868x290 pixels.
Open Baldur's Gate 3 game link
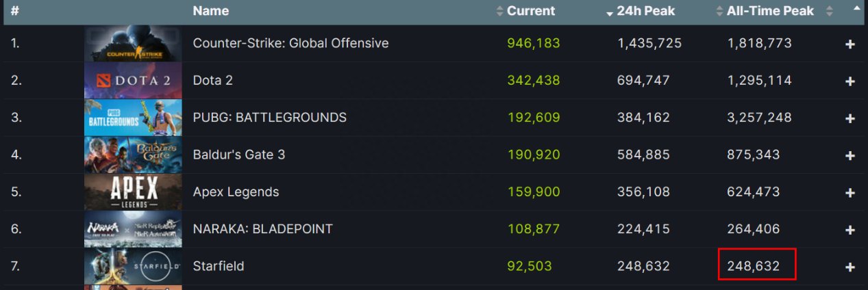[239, 155]
